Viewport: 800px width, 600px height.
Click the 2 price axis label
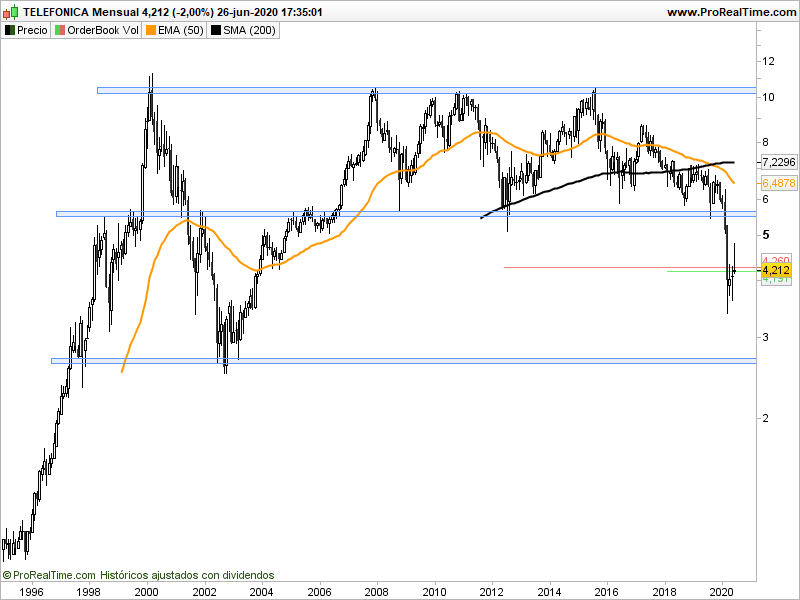tap(765, 418)
